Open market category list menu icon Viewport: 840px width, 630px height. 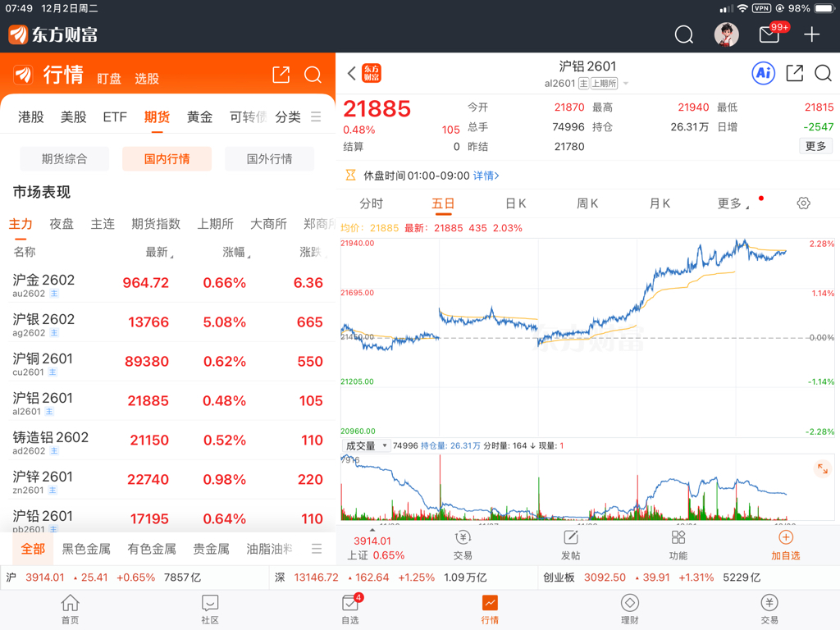pos(316,116)
